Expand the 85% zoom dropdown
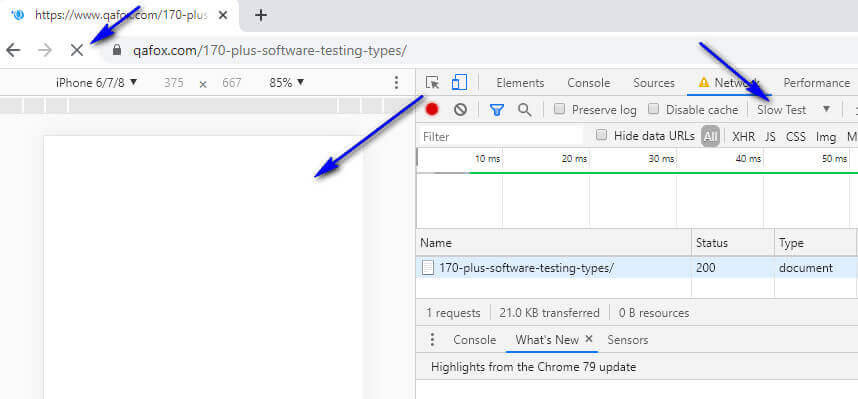The width and height of the screenshot is (858, 399). click(x=287, y=83)
